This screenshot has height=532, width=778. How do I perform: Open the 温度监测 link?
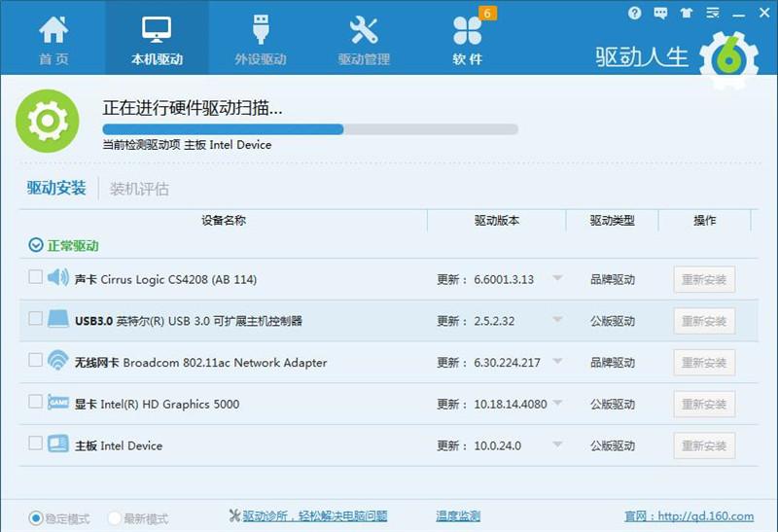(x=458, y=516)
